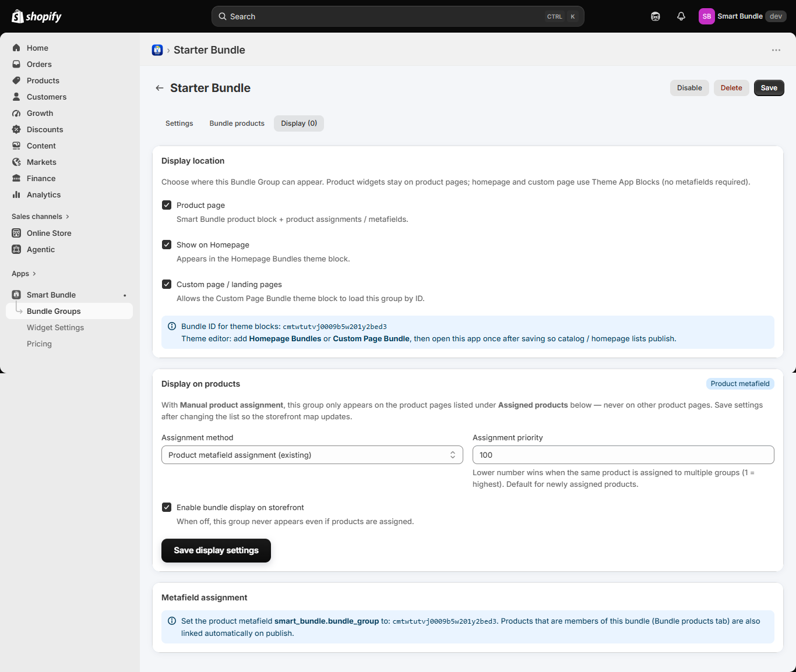Click the Agentic channel icon
796x672 pixels.
[16, 249]
